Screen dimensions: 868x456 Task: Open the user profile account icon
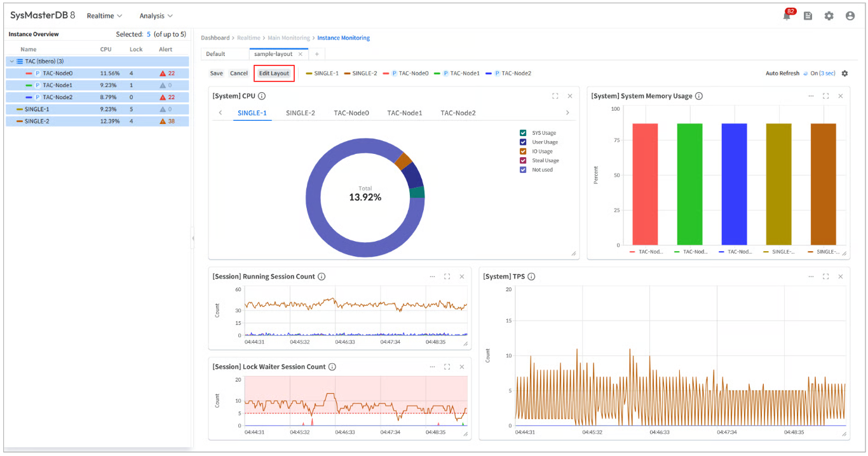pos(850,16)
